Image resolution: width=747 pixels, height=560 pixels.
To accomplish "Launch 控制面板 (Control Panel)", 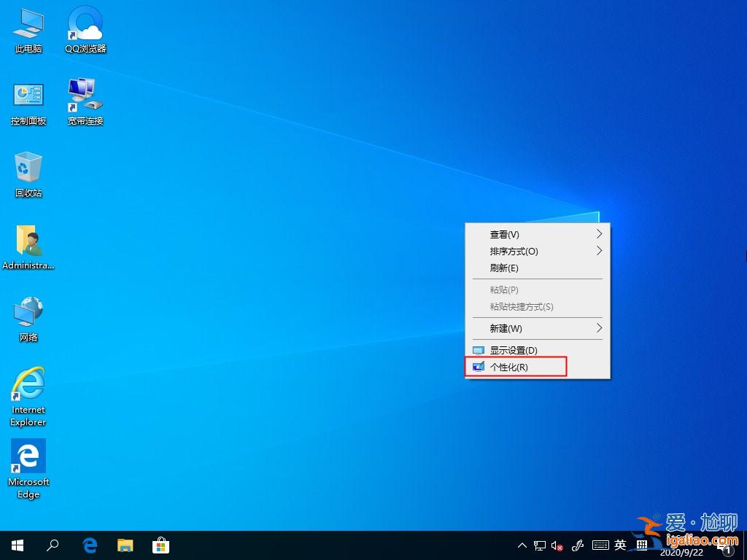I will (28, 101).
